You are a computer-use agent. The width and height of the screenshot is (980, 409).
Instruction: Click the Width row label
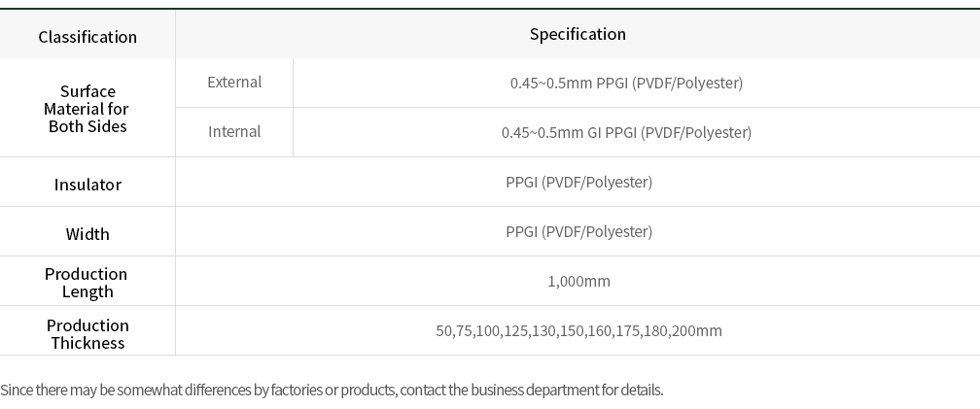coord(87,234)
